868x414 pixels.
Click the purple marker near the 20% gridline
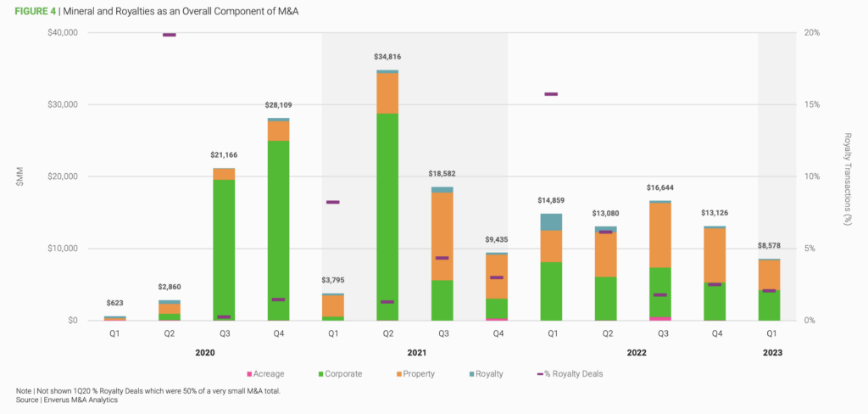click(x=170, y=35)
